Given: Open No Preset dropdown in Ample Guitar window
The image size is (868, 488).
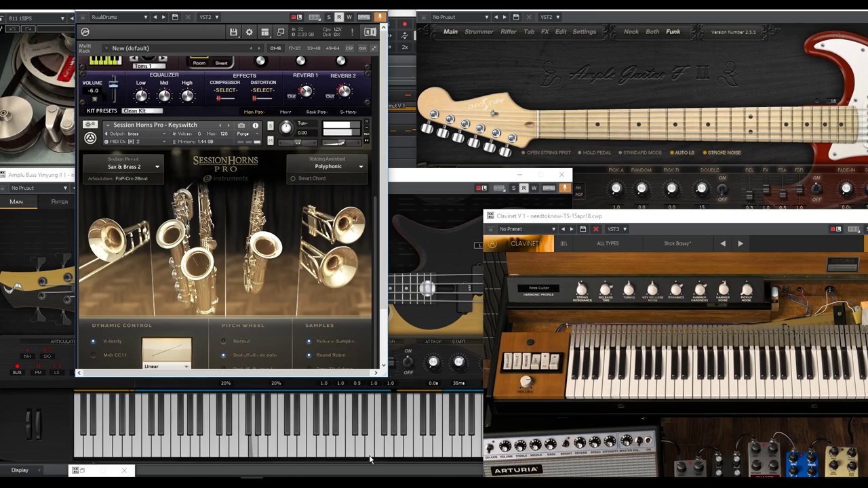Looking at the screenshot, I should [x=460, y=17].
